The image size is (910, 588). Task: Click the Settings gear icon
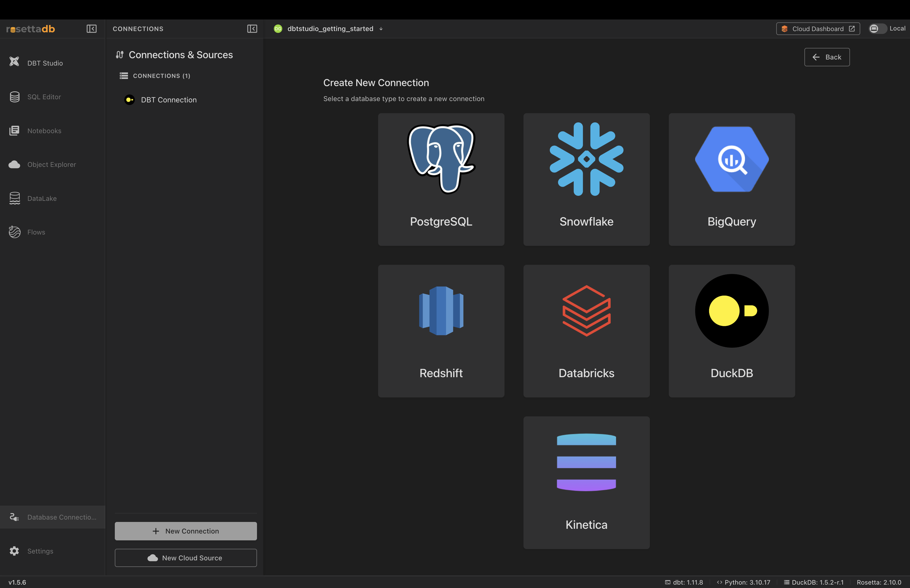pos(14,551)
